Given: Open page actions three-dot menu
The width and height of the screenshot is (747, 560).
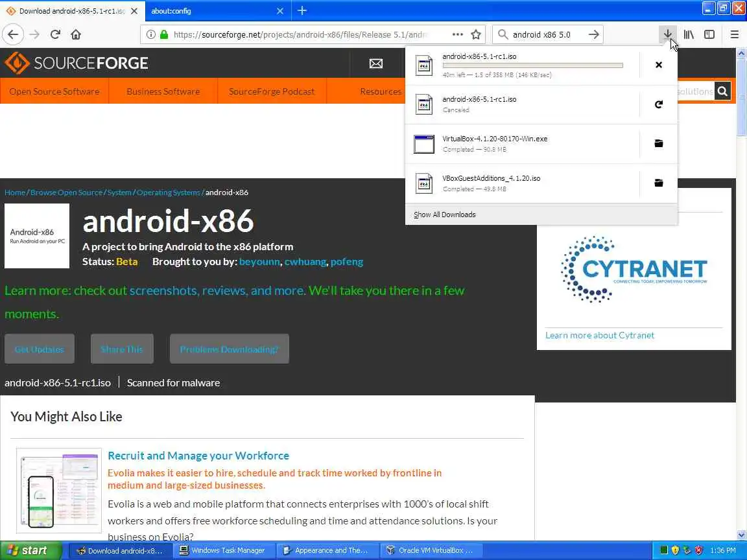Looking at the screenshot, I should (x=457, y=34).
